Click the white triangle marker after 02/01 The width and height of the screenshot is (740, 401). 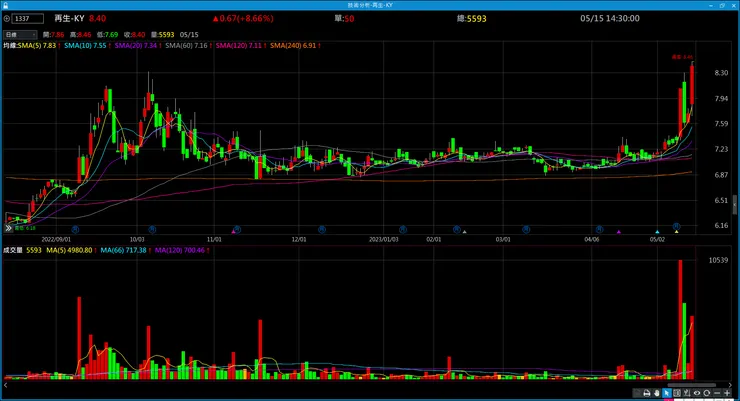tap(465, 232)
